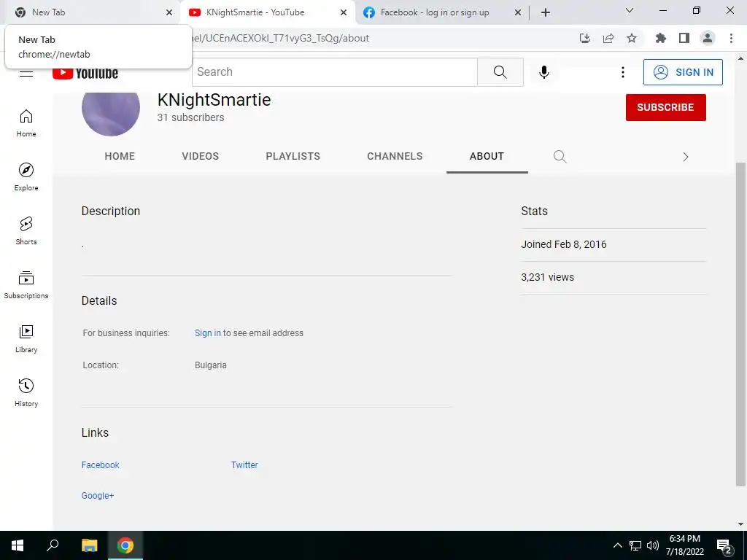Close the Facebook tab
This screenshot has height=560, width=747.
tap(518, 12)
